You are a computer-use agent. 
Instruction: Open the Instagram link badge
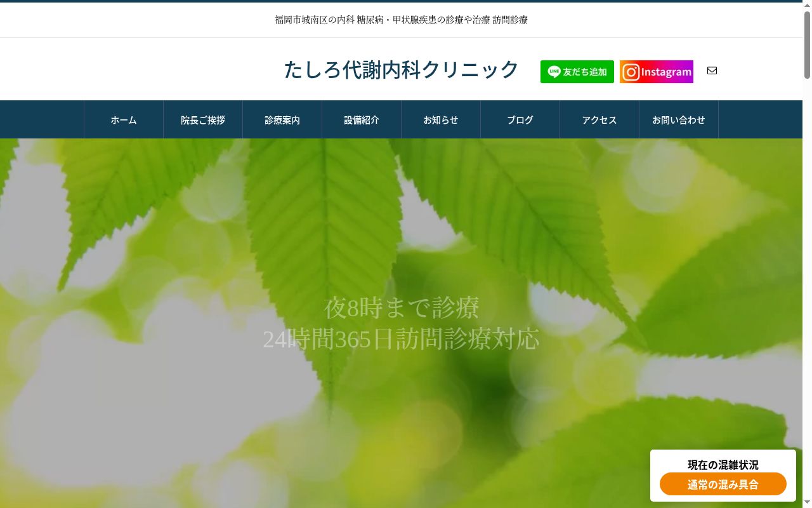[x=656, y=72]
